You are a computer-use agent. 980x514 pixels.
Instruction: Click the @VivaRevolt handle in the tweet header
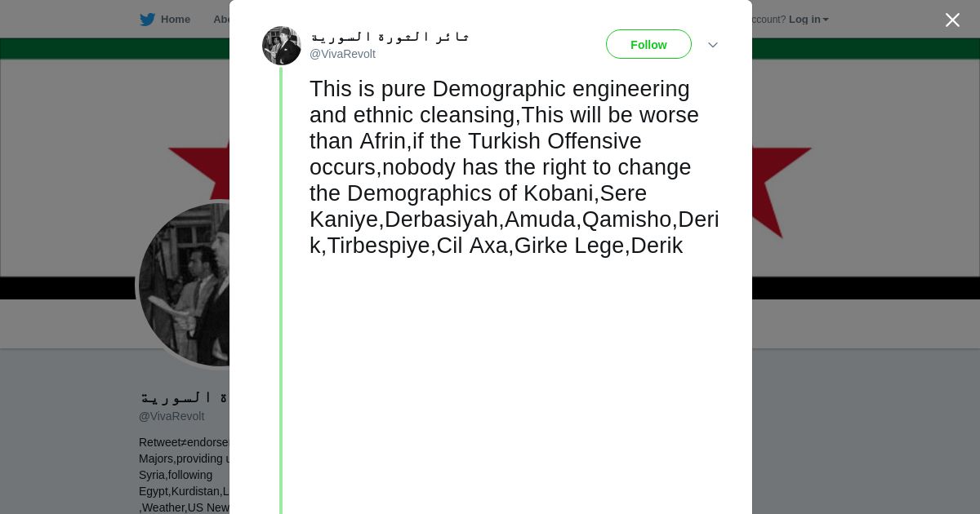pos(342,54)
